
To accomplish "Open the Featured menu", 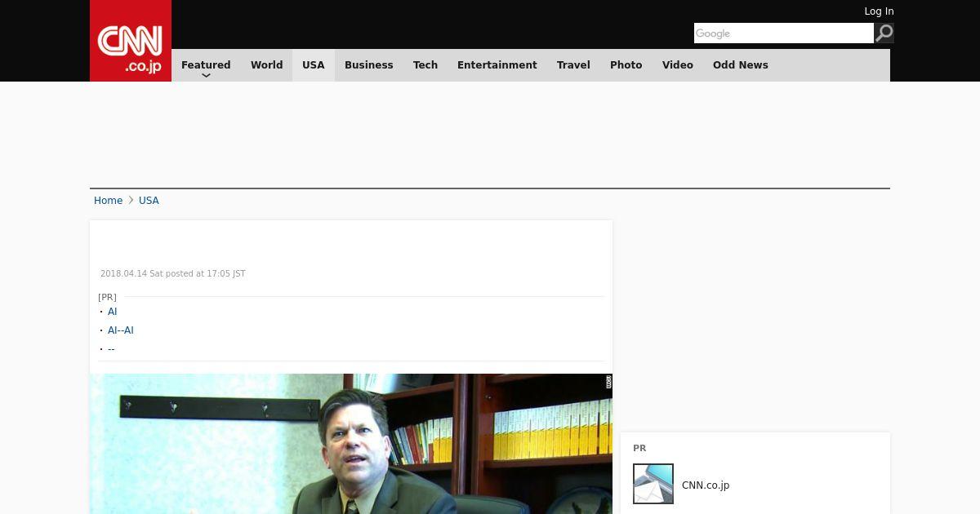I will point(206,65).
